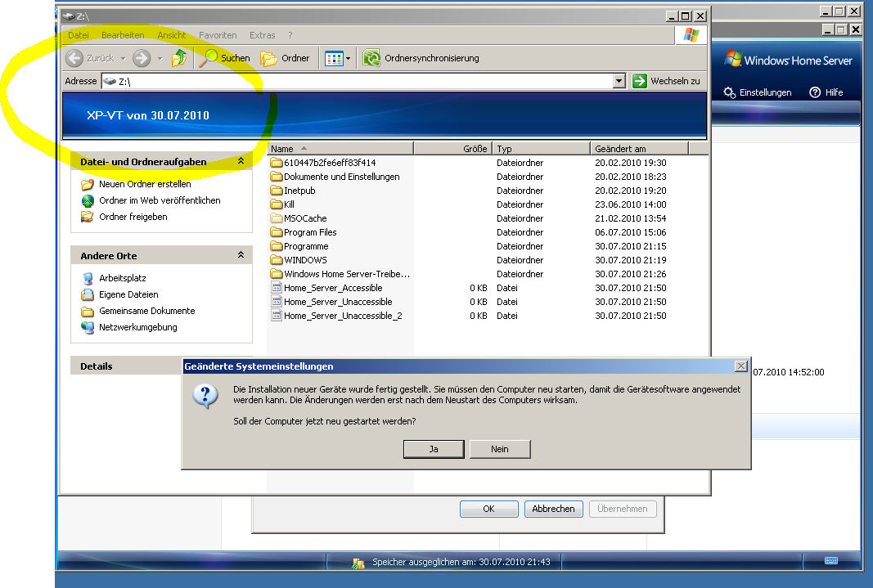
Task: Open back button history dropdown arrow
Action: click(123, 58)
